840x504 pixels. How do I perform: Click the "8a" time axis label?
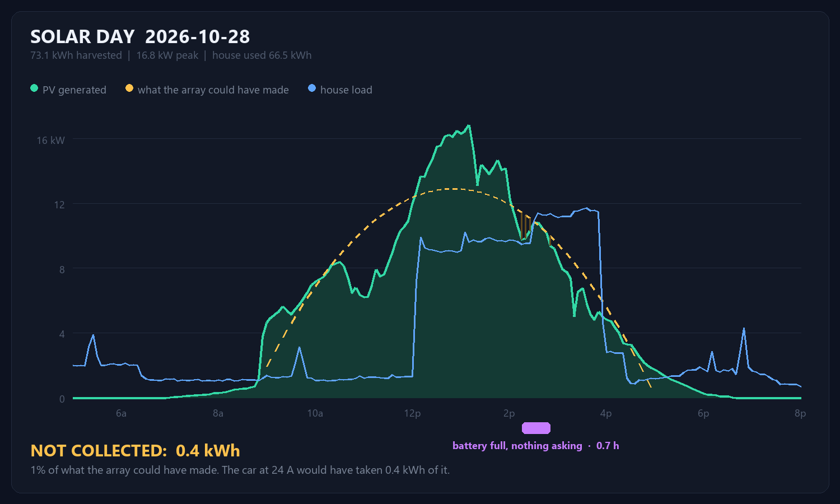point(218,414)
